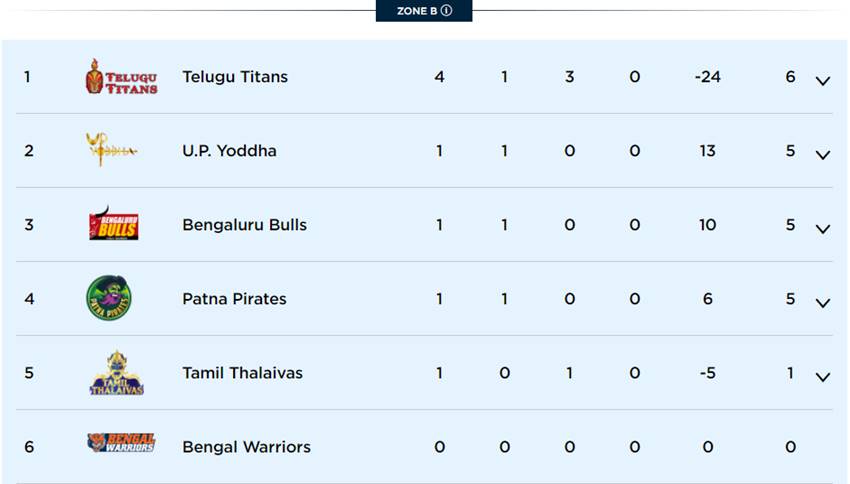
Task: Click the Bengal Warriors team logo
Action: point(121,443)
